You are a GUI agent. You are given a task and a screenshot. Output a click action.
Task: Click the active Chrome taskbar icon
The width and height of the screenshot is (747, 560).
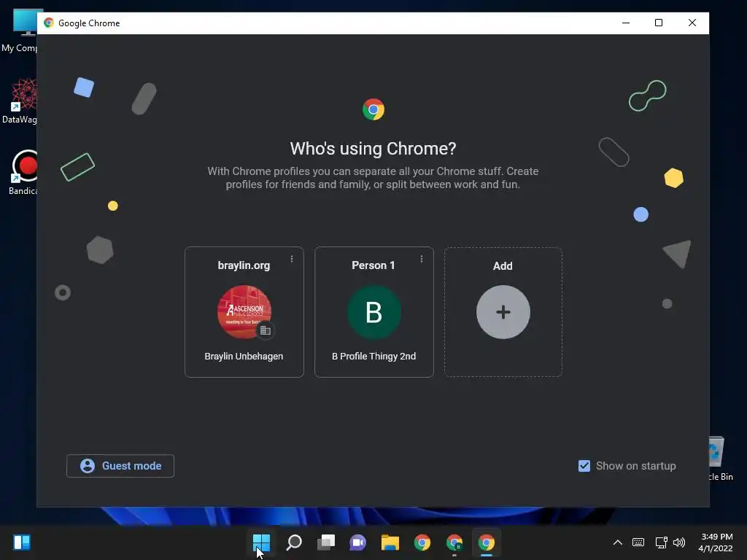click(x=487, y=542)
